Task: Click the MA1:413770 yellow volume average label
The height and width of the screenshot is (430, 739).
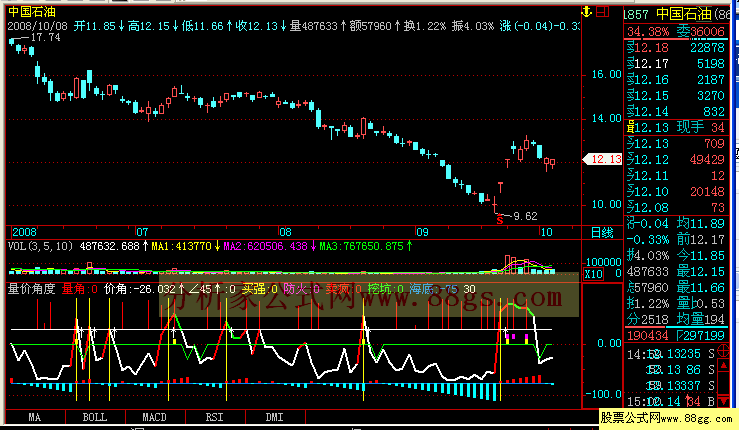Action: point(181,246)
